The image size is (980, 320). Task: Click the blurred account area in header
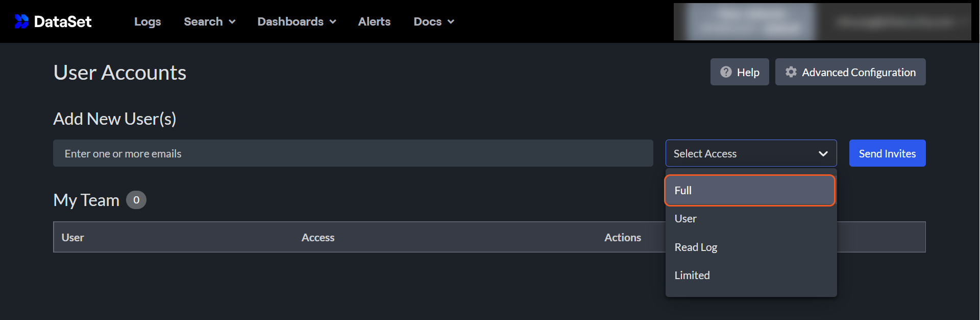tap(822, 21)
